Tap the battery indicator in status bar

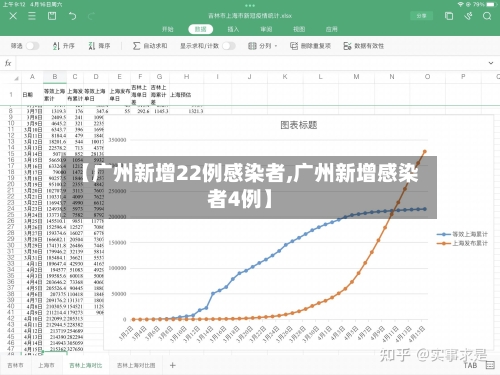coord(492,4)
